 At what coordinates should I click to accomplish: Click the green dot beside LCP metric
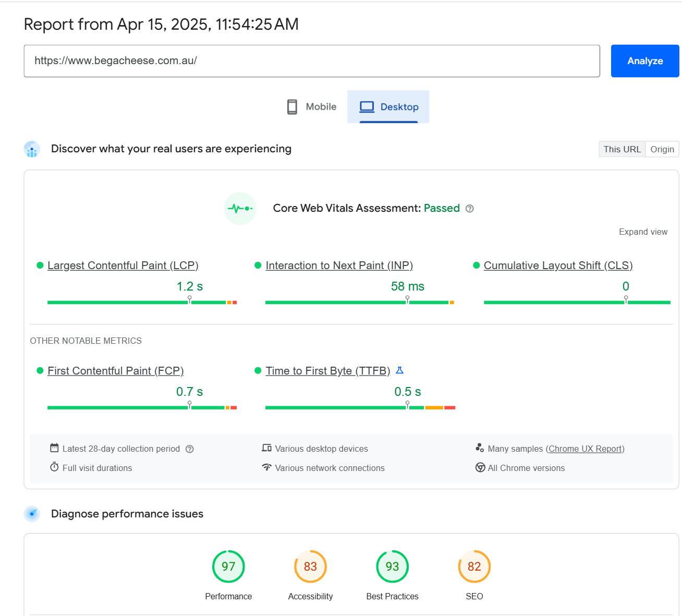coord(40,265)
